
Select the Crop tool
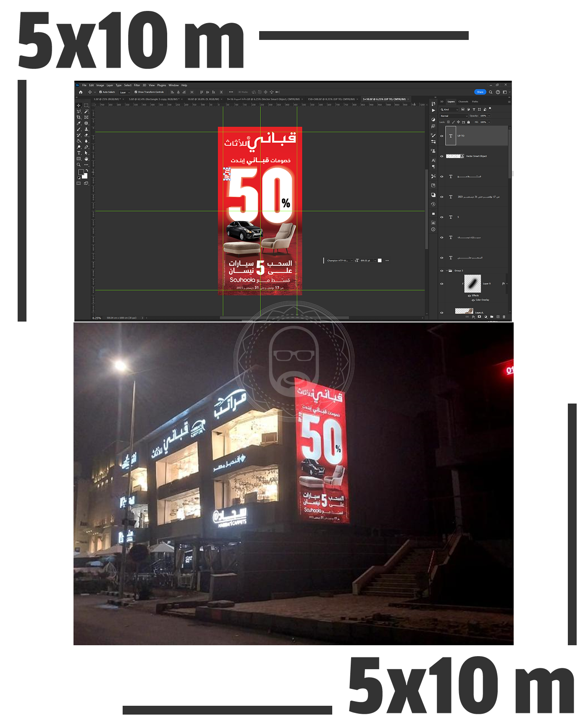(79, 117)
